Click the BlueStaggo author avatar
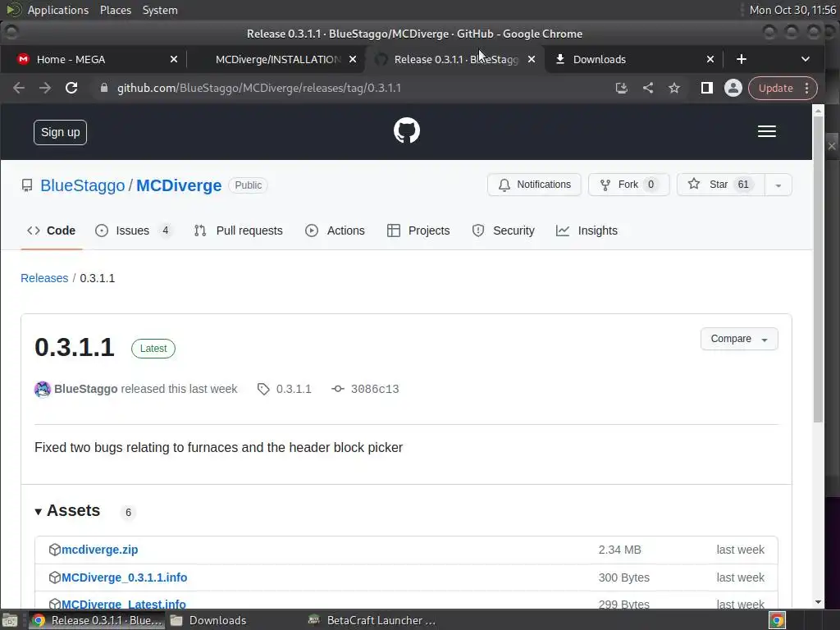The height and width of the screenshot is (630, 840). pyautogui.click(x=43, y=389)
